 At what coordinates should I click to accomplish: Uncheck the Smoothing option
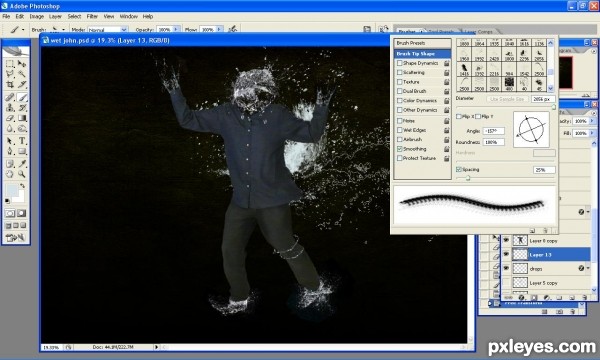tap(399, 149)
